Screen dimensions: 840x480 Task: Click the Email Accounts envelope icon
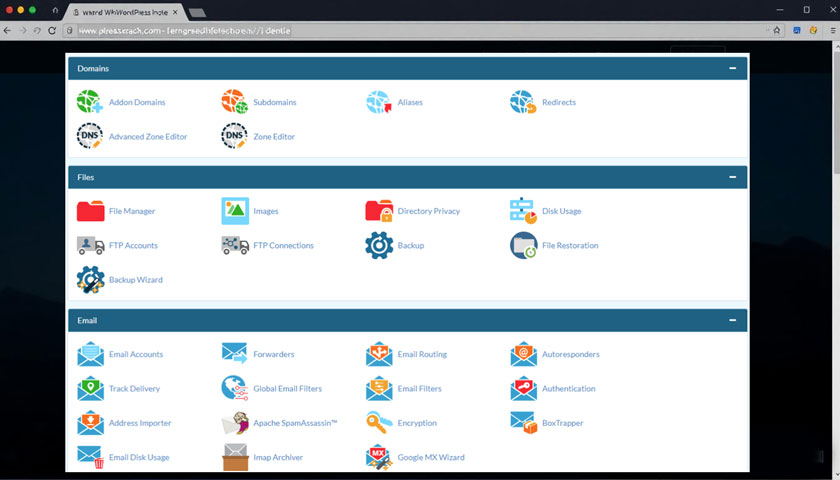[x=90, y=354]
